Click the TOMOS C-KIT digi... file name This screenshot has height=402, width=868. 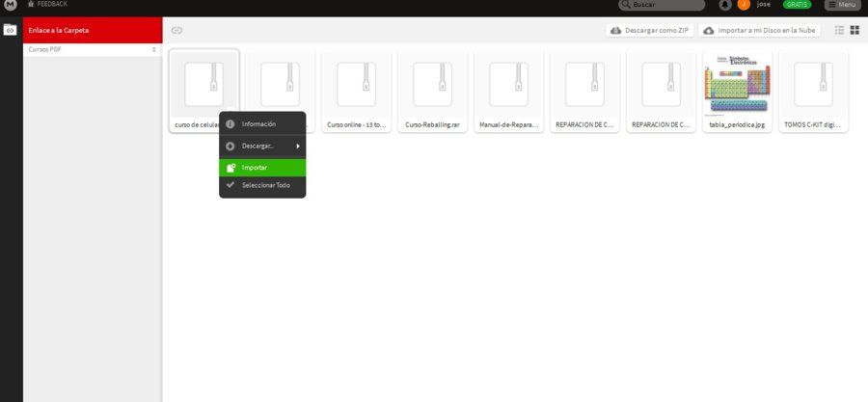click(813, 125)
